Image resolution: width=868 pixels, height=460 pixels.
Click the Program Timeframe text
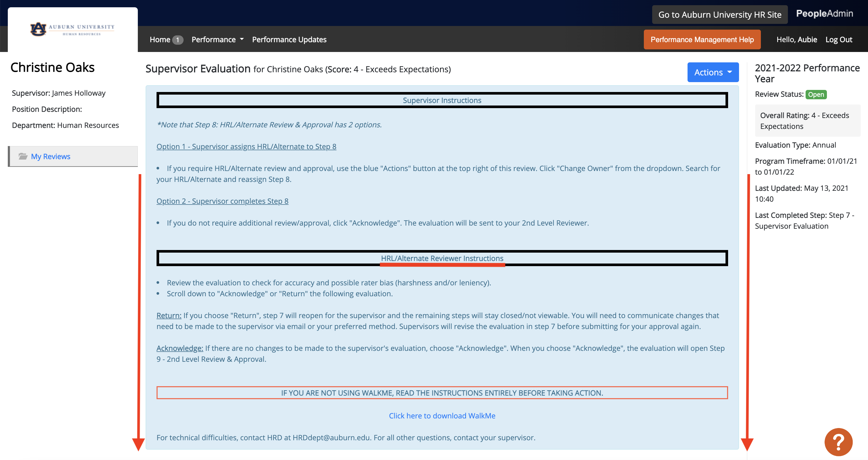click(806, 166)
